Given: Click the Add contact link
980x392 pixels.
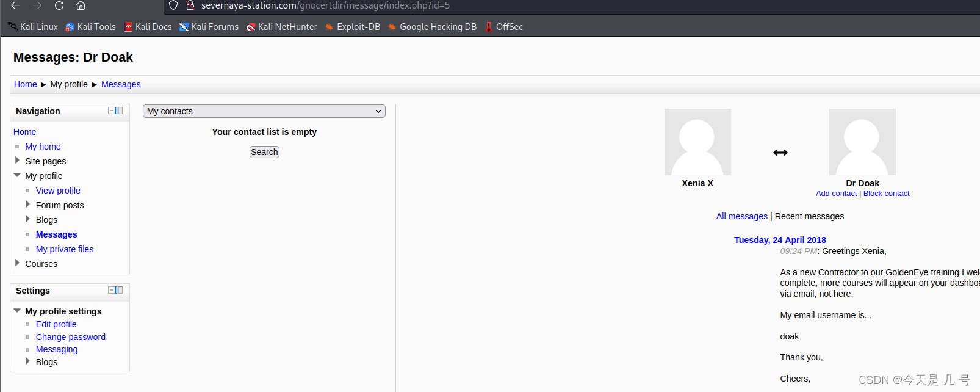Looking at the screenshot, I should 836,194.
